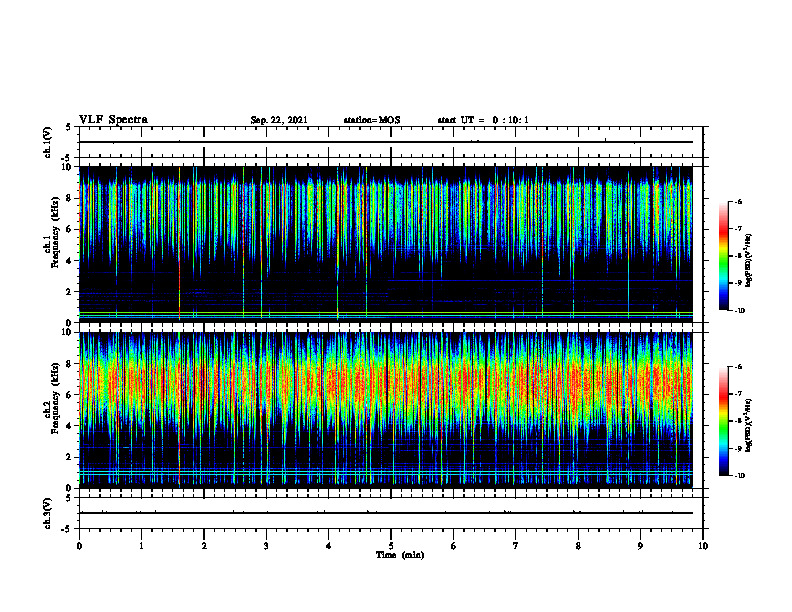Click inside the ch.1 spectrogram panel

tap(386, 244)
